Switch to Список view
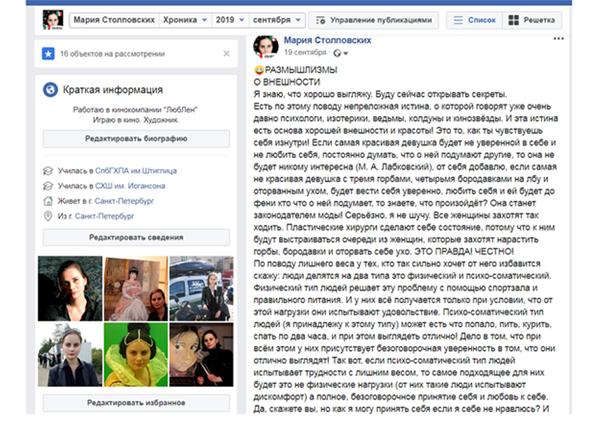This screenshot has width=596, height=422. [475, 20]
